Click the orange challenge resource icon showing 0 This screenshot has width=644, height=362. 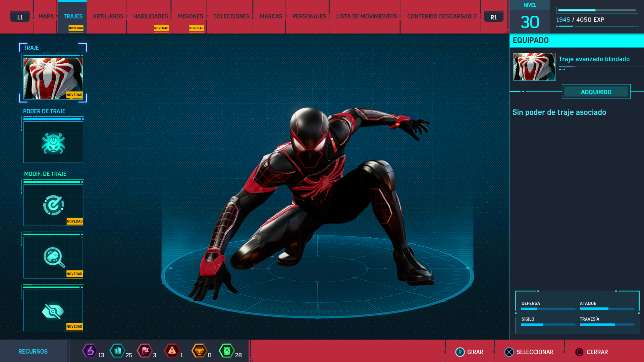pyautogui.click(x=199, y=351)
